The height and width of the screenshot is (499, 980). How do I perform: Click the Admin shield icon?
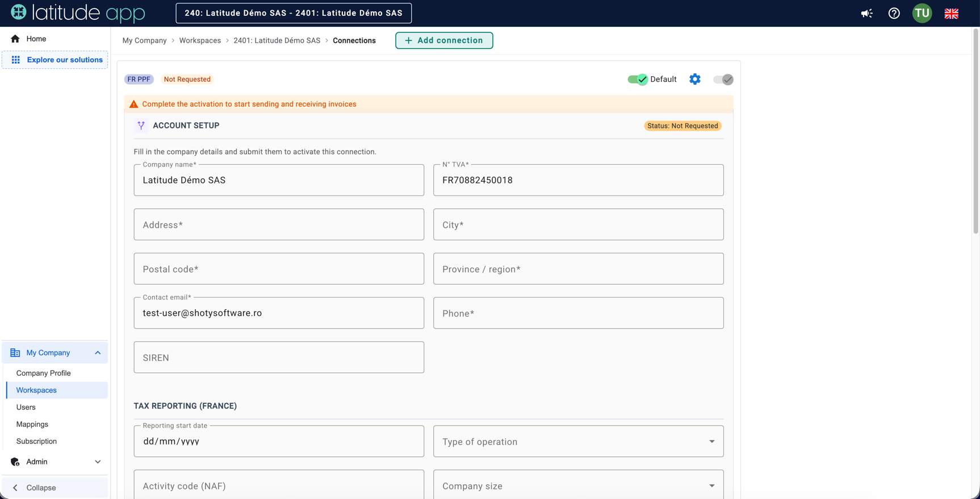(15, 462)
